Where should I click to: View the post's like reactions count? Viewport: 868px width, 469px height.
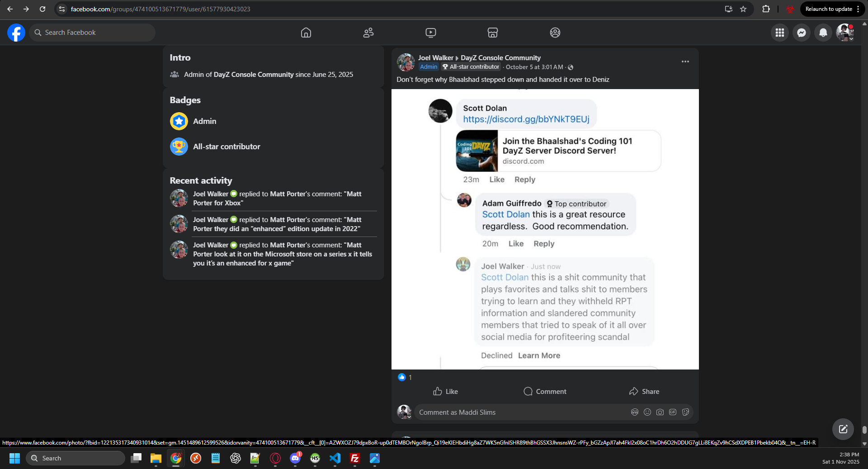coord(410,378)
